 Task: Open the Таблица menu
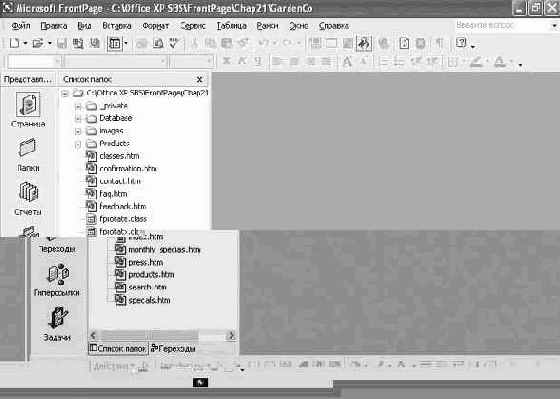tap(231, 26)
